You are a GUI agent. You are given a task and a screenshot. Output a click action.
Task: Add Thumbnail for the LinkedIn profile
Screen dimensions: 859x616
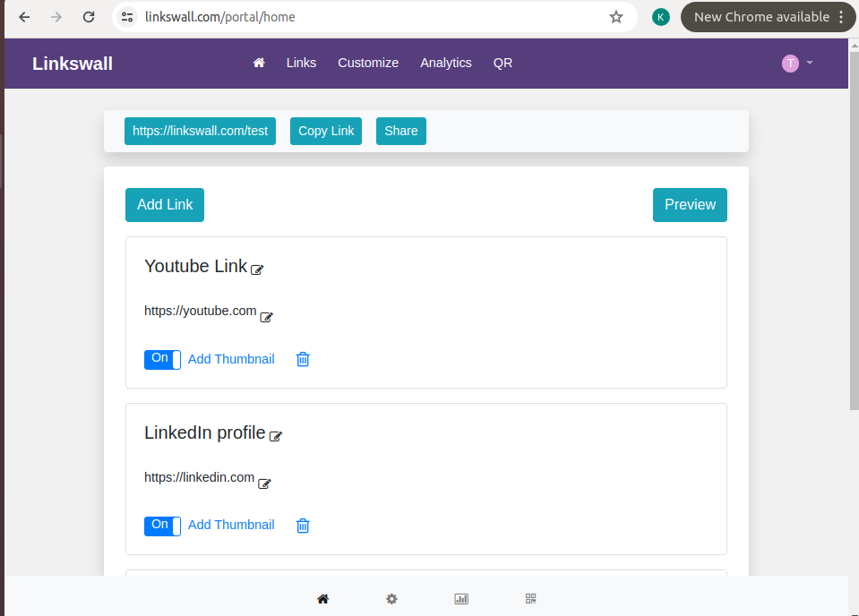coord(231,525)
